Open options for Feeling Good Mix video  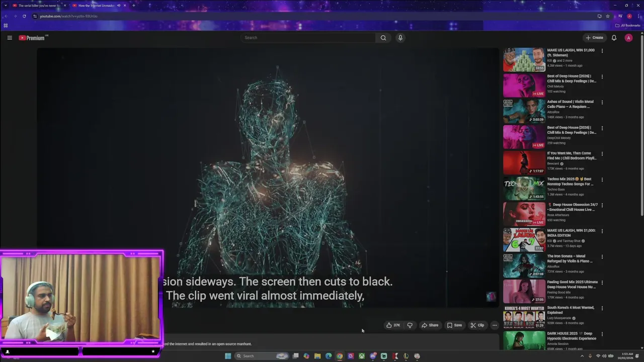(602, 283)
